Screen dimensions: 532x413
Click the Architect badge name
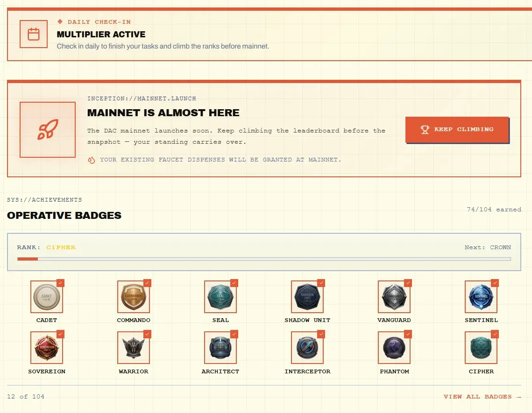tap(220, 371)
